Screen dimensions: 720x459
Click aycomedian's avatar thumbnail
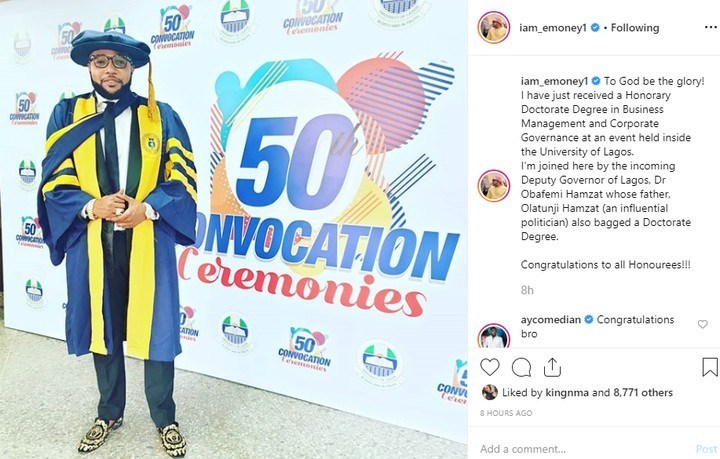pyautogui.click(x=494, y=336)
